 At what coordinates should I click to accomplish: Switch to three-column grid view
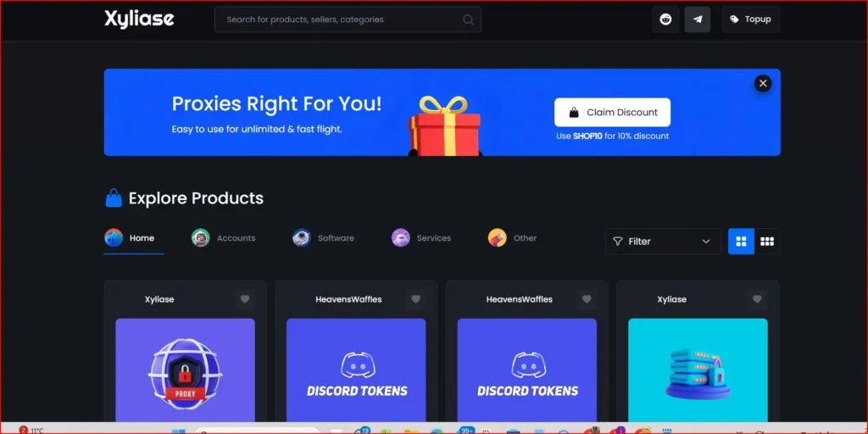point(766,242)
